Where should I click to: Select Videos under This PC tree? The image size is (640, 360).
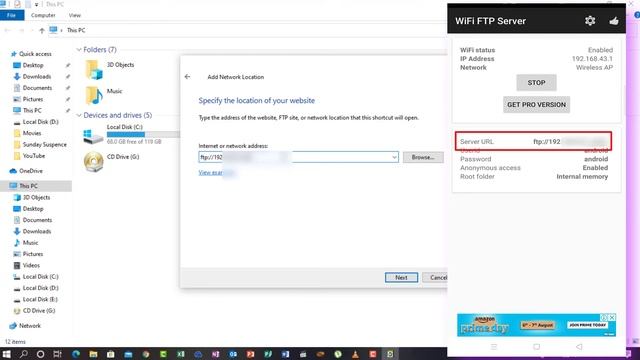point(27,265)
